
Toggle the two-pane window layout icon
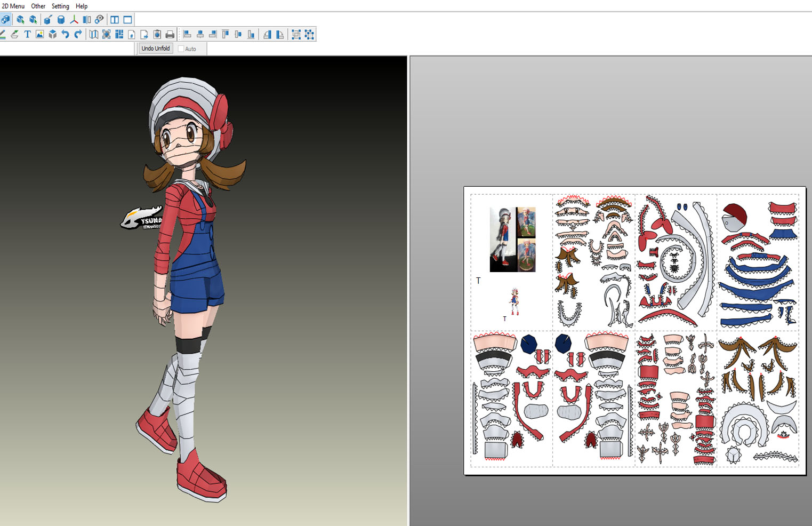coord(114,19)
